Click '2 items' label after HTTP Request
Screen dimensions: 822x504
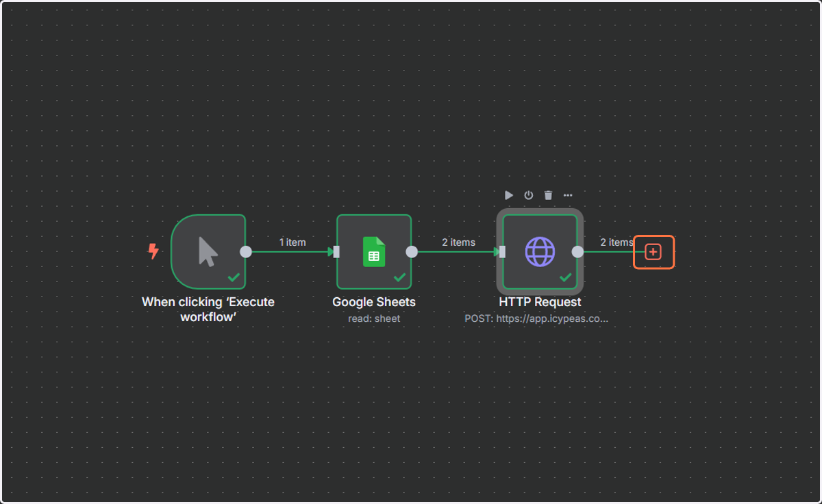point(617,242)
